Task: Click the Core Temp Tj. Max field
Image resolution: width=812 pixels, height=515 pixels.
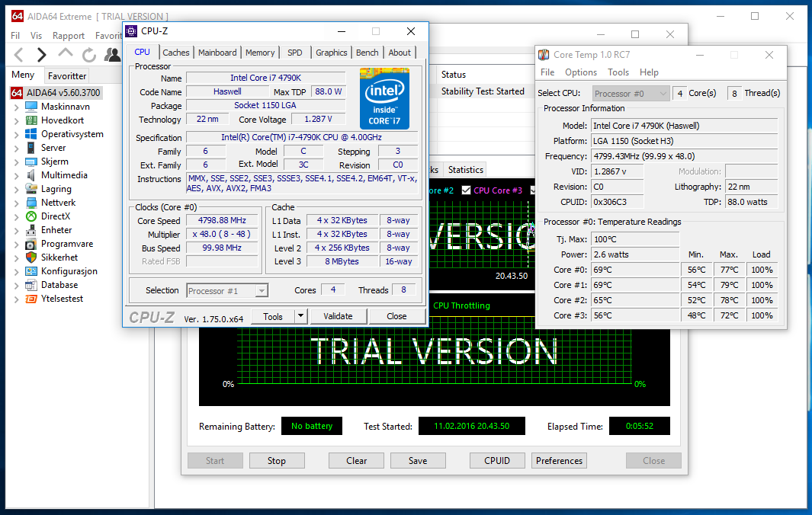Action: click(635, 240)
